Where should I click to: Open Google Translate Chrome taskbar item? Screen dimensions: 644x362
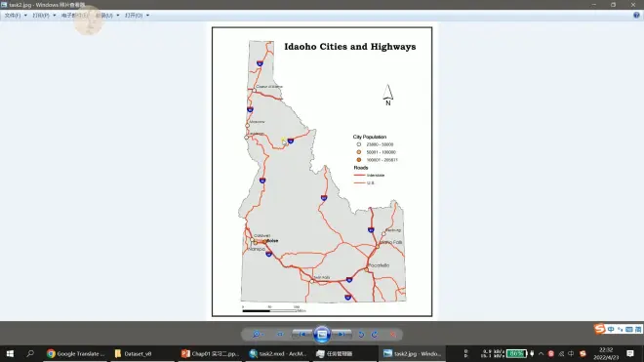coord(76,353)
